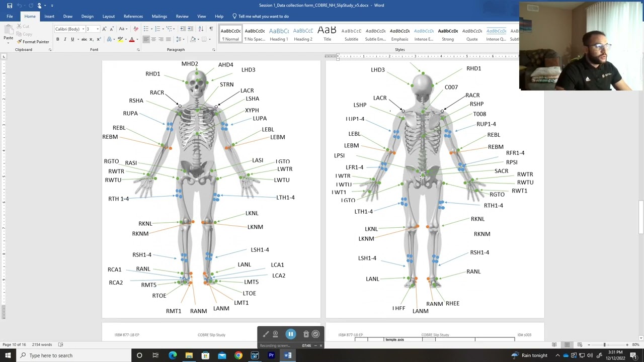The image size is (644, 362).
Task: Decrease paragraph indent
Action: 183,29
